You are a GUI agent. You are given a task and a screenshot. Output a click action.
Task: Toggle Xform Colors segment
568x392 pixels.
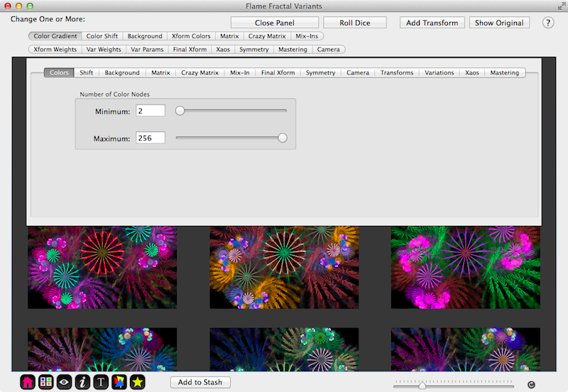(191, 36)
